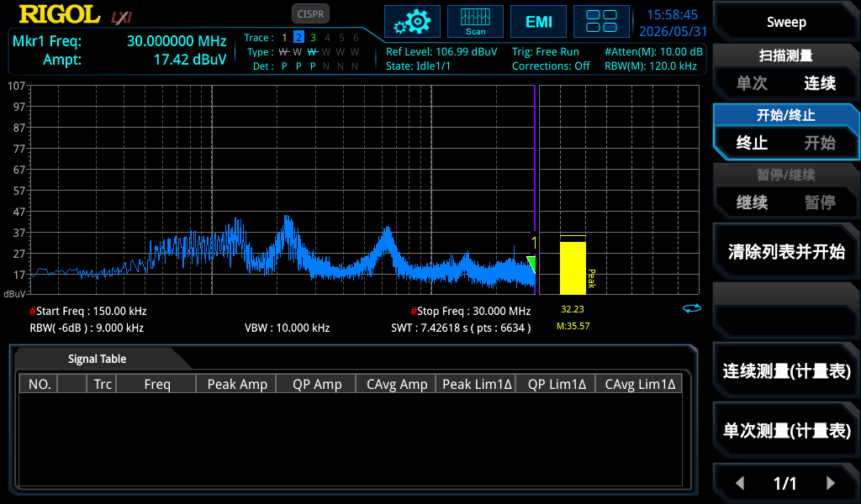The height and width of the screenshot is (504, 861).
Task: Select trace number 3
Action: pyautogui.click(x=313, y=37)
